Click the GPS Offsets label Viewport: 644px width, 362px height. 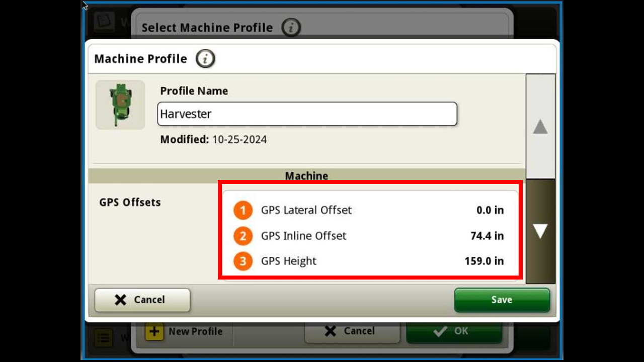coord(130,202)
